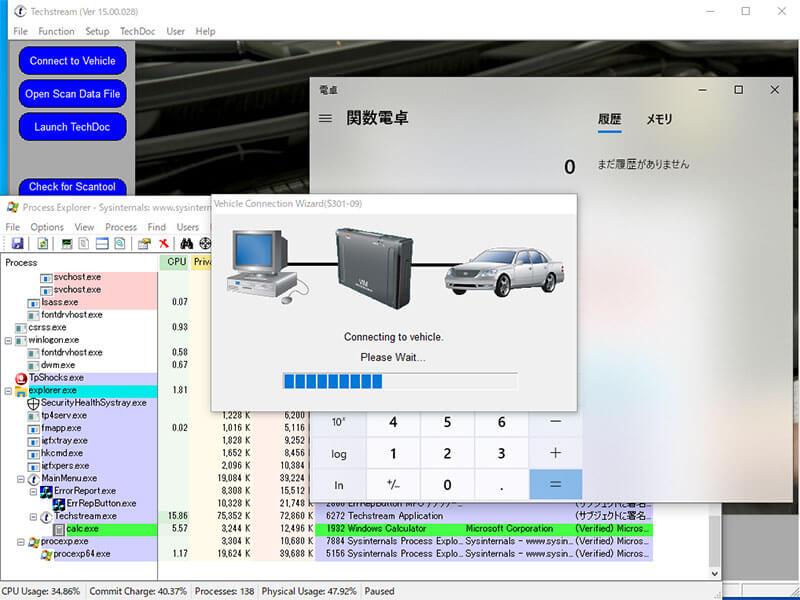The width and height of the screenshot is (800, 600).
Task: Click 'Processes: 138' status bar entry
Action: pyautogui.click(x=224, y=591)
